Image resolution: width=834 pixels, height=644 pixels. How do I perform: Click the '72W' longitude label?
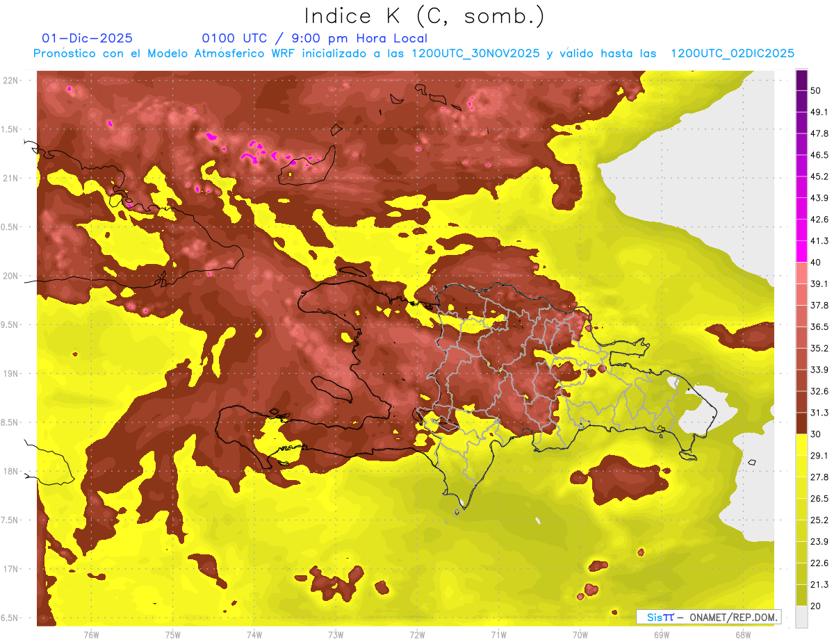[x=417, y=635]
